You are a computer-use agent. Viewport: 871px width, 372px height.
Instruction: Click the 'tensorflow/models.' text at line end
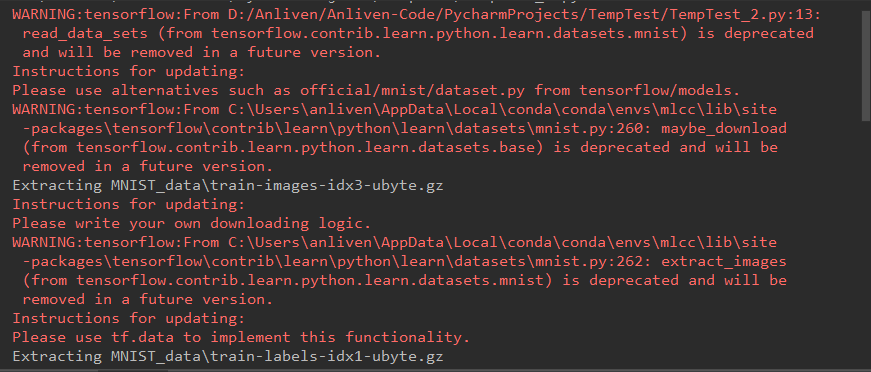click(660, 90)
